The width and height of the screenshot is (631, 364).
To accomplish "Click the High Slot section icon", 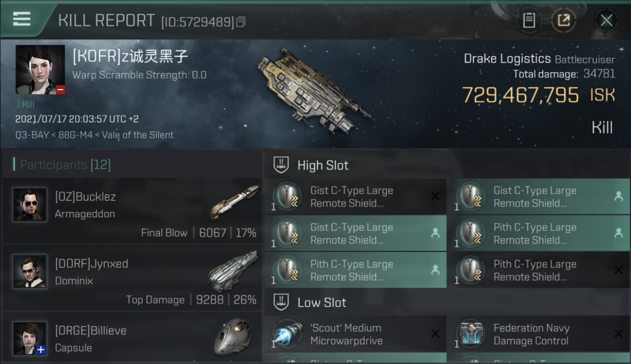I will 282,165.
